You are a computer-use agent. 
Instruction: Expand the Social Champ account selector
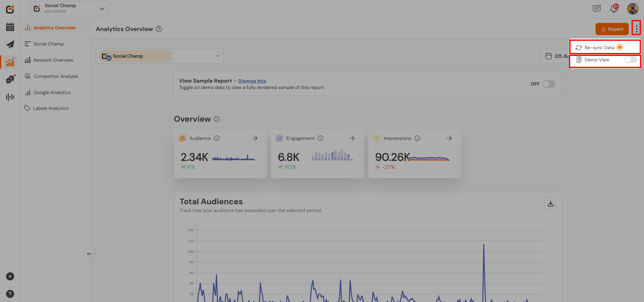160,56
